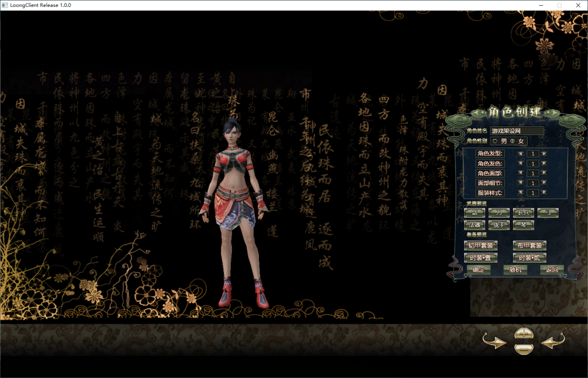Viewport: 588px width, 378px height.
Task: Select the 男 (male) gender radio button
Action: pyautogui.click(x=495, y=141)
